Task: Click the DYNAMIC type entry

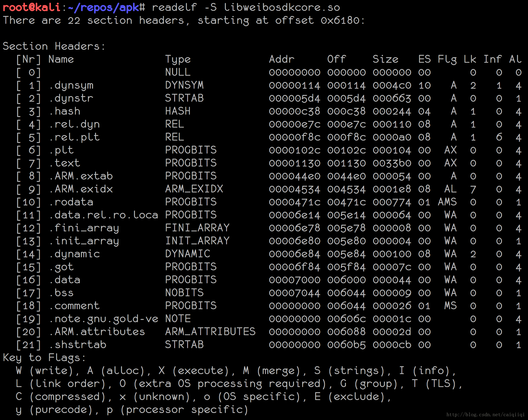Action: click(188, 254)
